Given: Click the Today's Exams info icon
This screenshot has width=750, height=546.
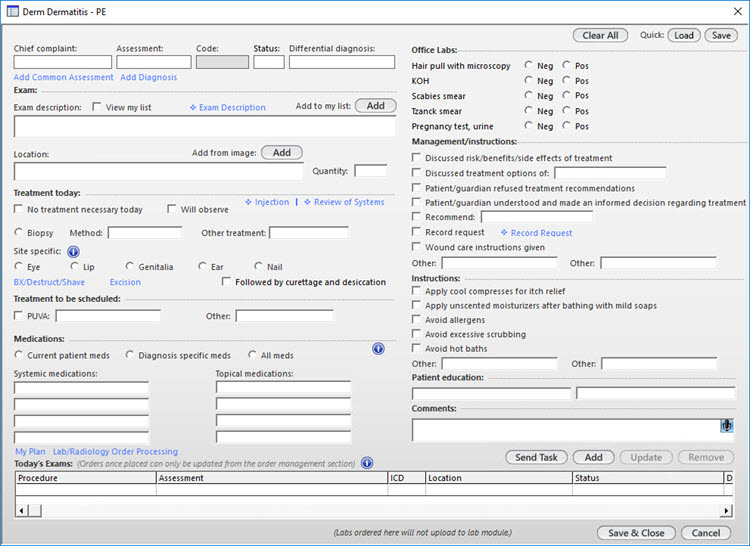Looking at the screenshot, I should 367,463.
